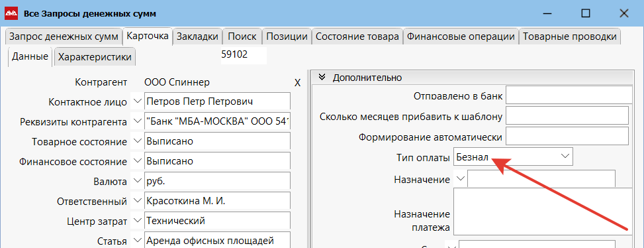This screenshot has height=248, width=644.
Task: Maximize the Все Запросы денежных сумм window
Action: coord(586,13)
